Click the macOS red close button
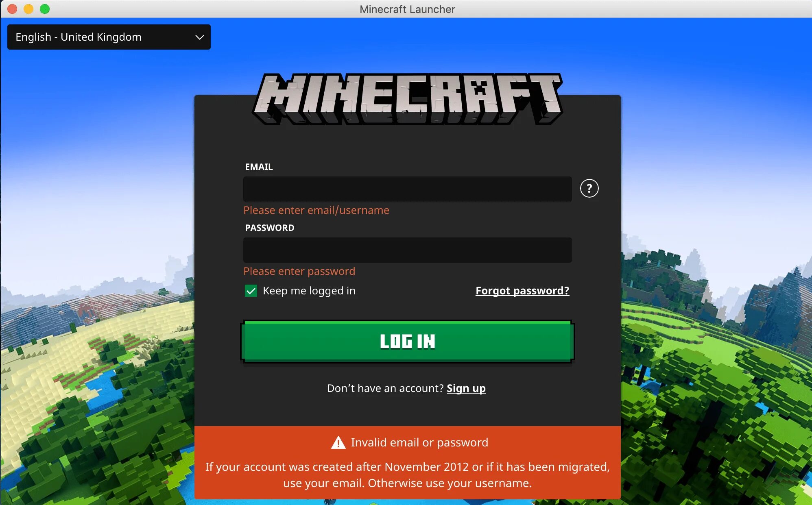 click(11, 9)
